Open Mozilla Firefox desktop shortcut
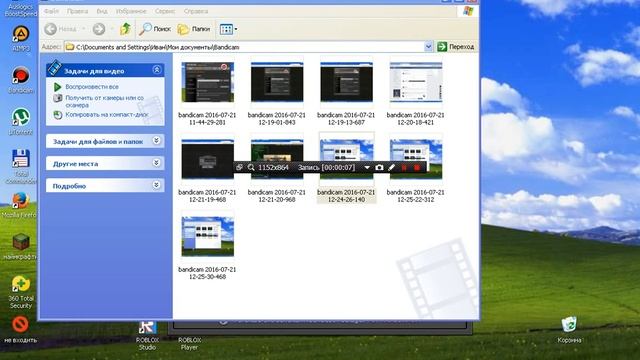The image size is (640, 360). click(20, 205)
